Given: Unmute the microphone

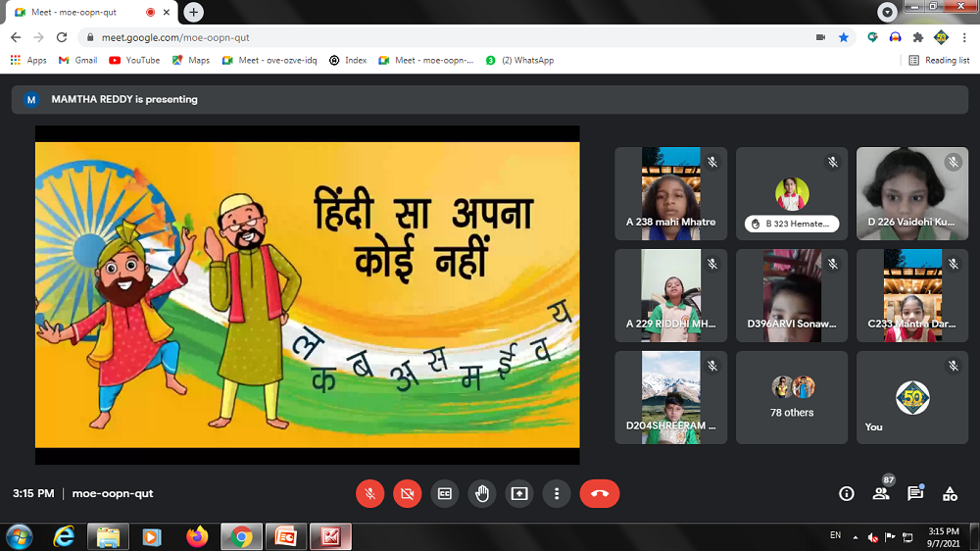Looking at the screenshot, I should 369,494.
